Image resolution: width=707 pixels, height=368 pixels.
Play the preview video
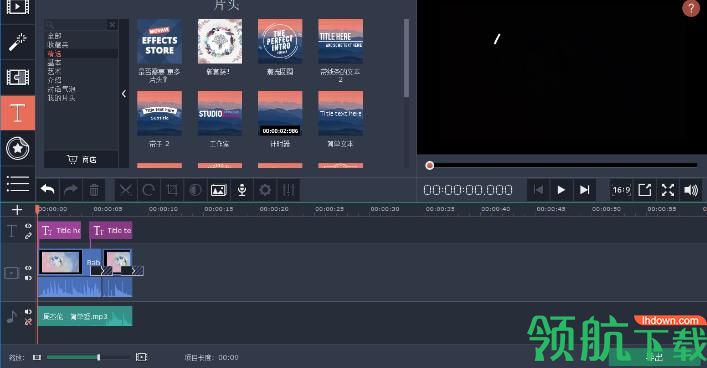[x=561, y=190]
